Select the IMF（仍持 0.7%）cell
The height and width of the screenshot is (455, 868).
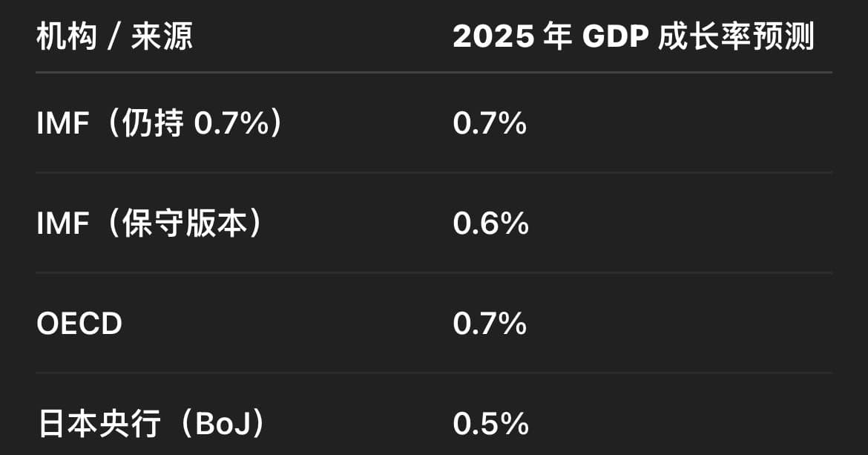point(160,122)
